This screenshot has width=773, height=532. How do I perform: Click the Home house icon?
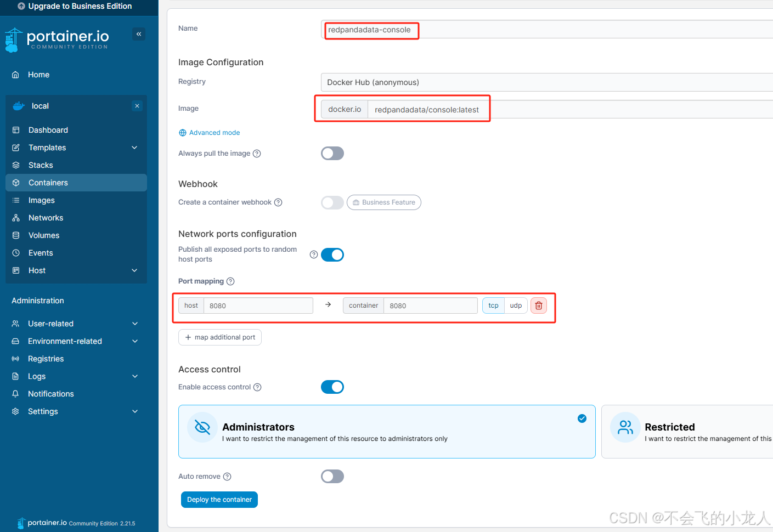coord(15,75)
